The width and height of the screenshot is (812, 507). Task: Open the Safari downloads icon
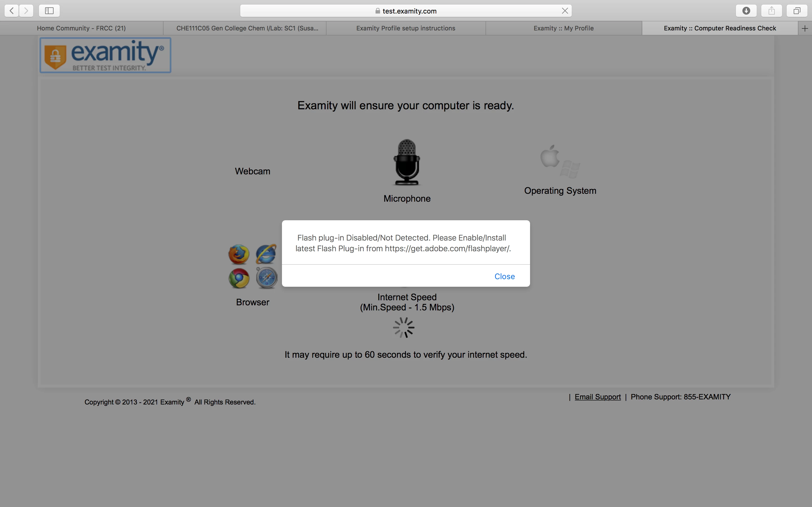[746, 11]
